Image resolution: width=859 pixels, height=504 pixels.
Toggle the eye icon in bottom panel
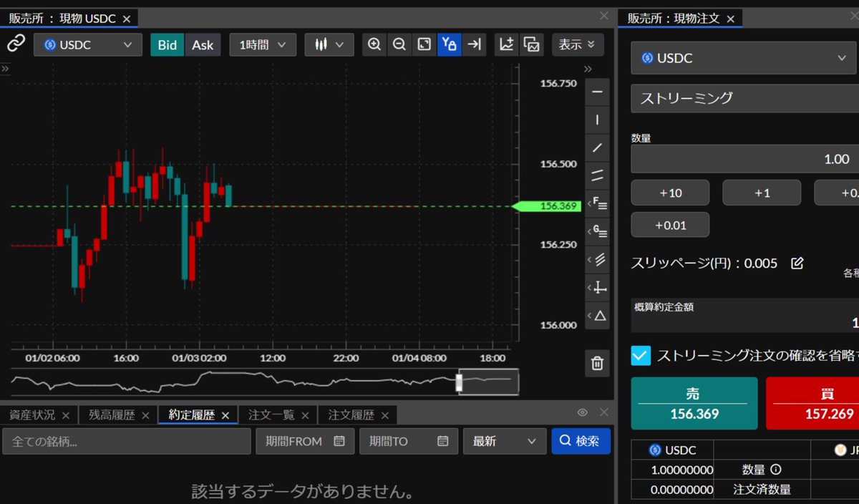pos(583,412)
